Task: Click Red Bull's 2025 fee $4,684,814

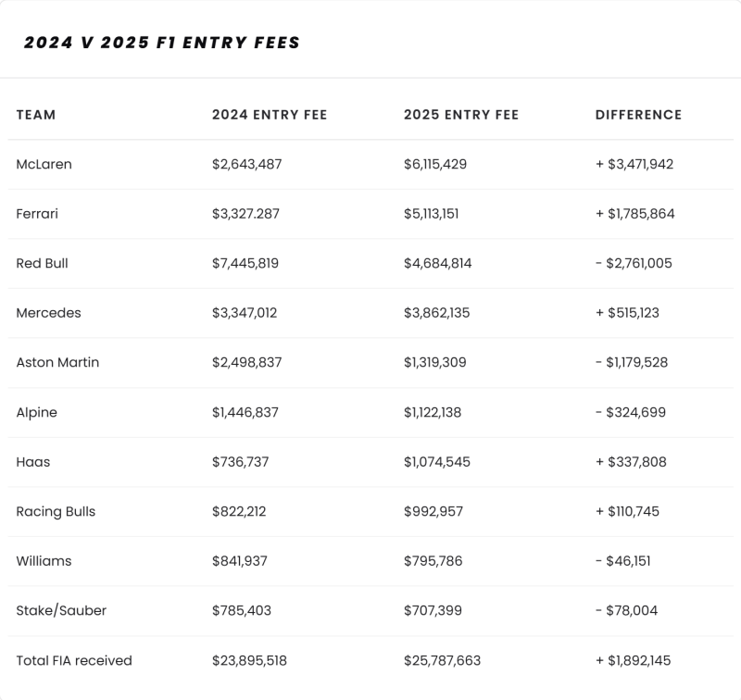Action: point(437,263)
